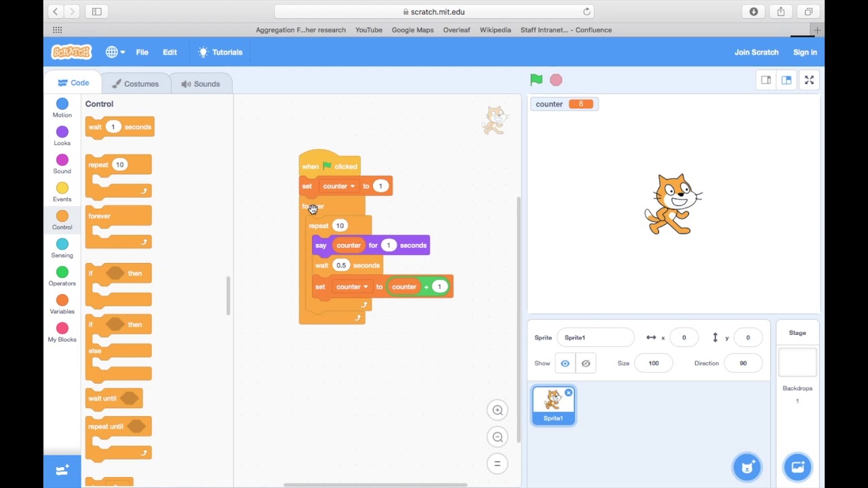
Task: Open the Variables blocks category
Action: point(62,304)
